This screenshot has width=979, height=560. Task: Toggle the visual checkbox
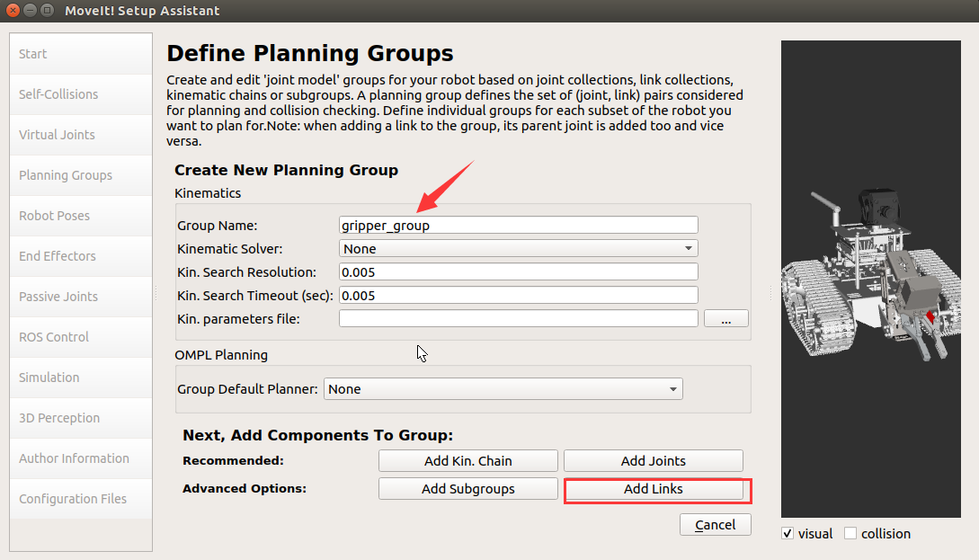tap(788, 534)
